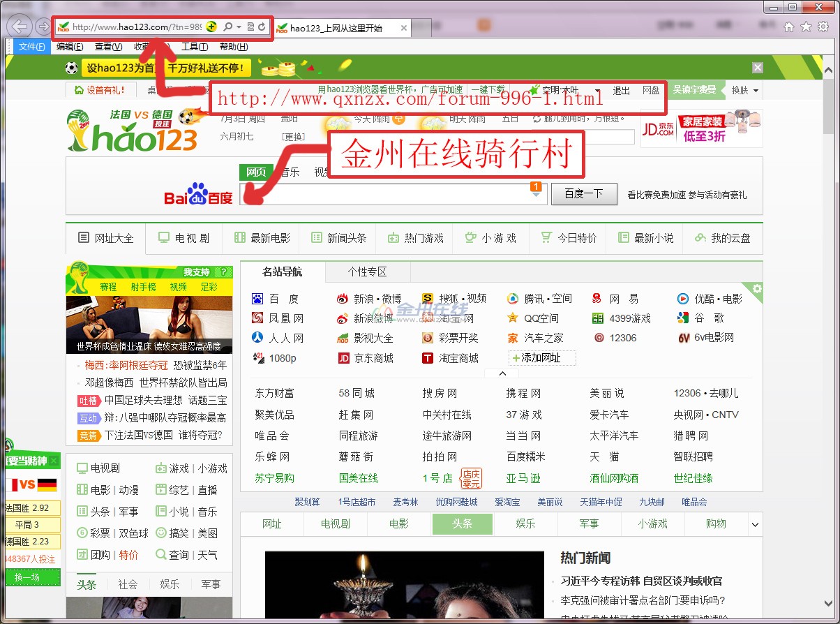840x624 pixels.
Task: Open the 文件(F) menu
Action: click(x=31, y=47)
